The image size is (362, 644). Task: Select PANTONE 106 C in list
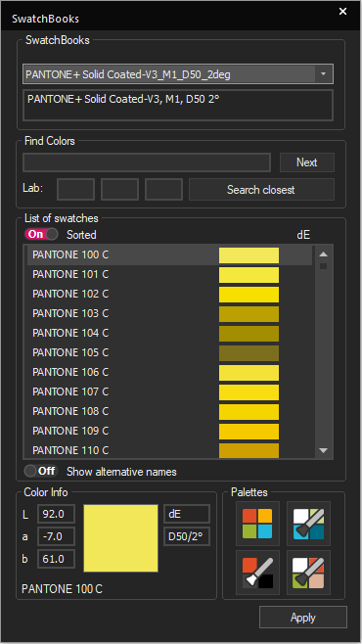click(169, 373)
